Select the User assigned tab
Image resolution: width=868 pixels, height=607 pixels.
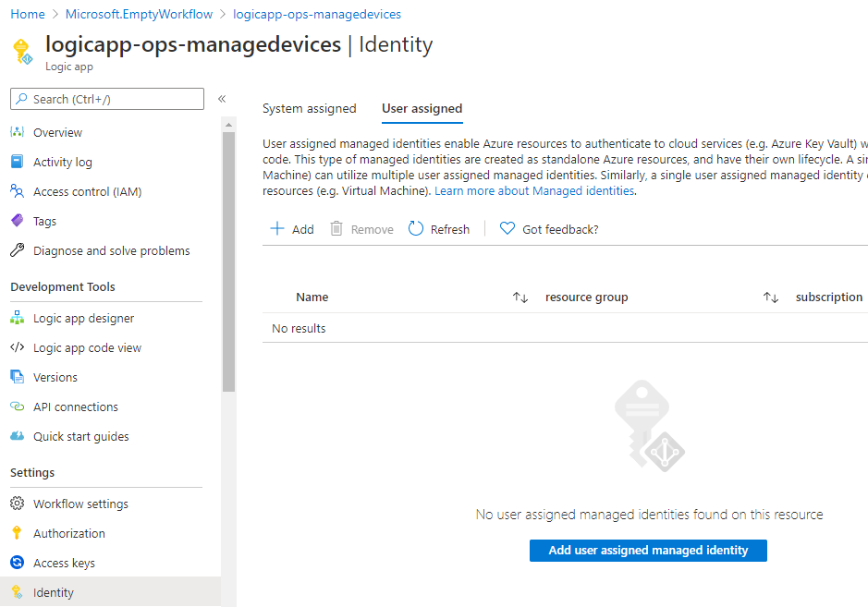(x=422, y=108)
